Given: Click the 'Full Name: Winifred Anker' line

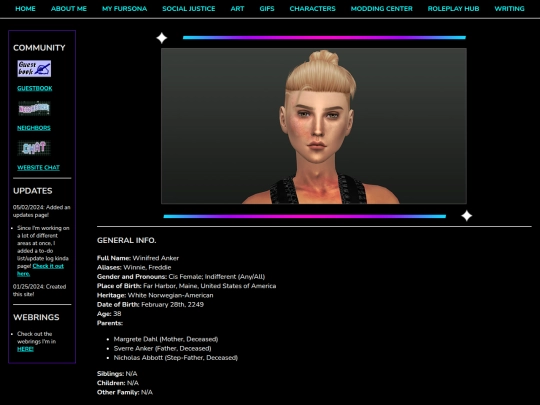Looking at the screenshot, I should tap(138, 258).
